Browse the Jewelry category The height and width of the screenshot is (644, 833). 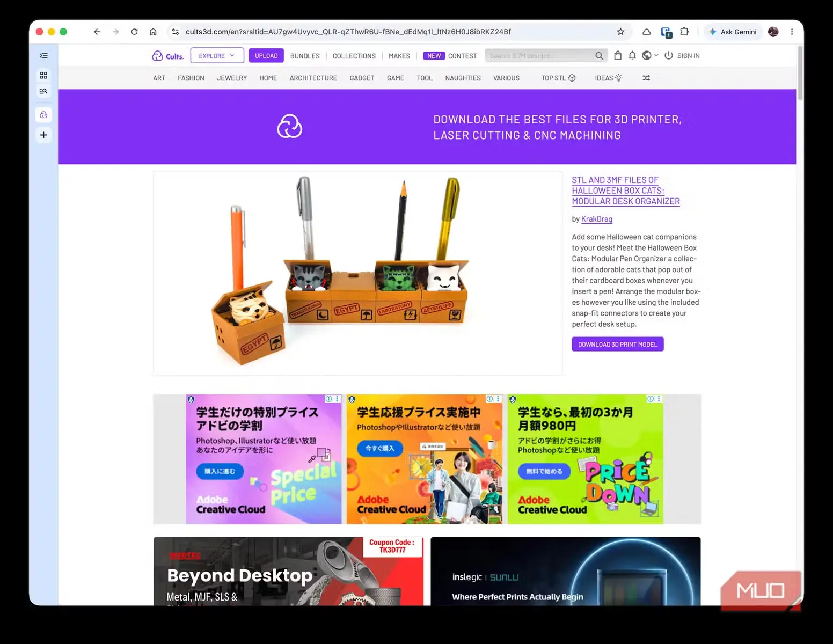click(232, 78)
